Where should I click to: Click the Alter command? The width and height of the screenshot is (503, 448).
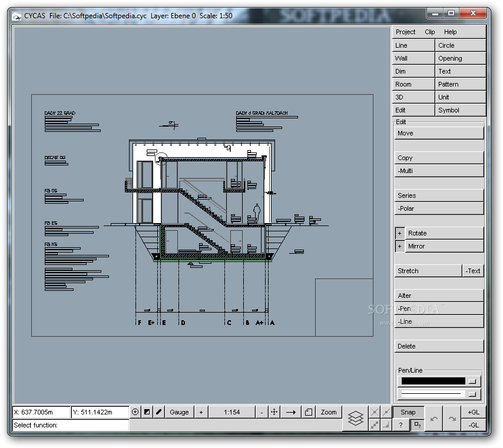tap(439, 296)
